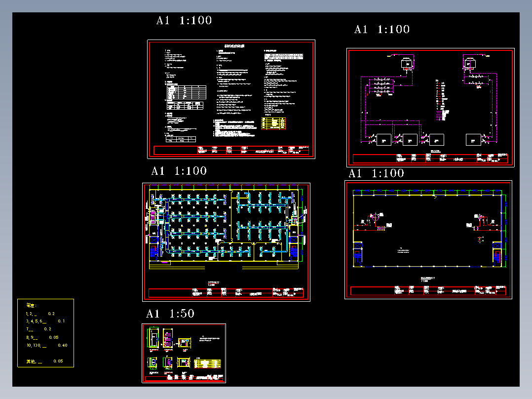
Task: Click the A1 1:100 label above the design notes sheet
Action: 184,20
